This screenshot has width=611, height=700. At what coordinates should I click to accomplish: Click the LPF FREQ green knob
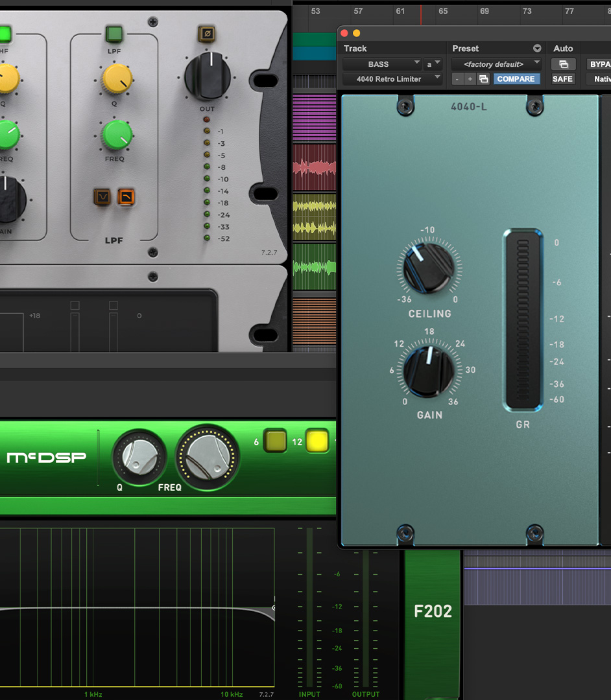coord(117,134)
